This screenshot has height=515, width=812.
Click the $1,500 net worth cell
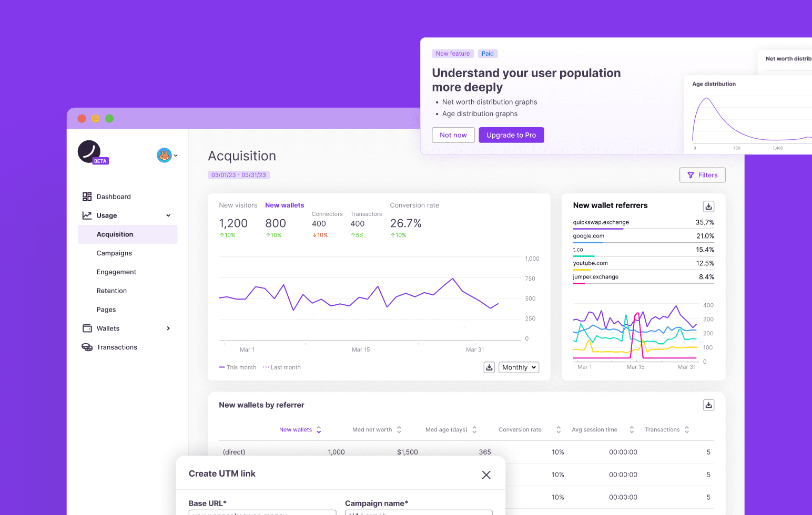408,452
